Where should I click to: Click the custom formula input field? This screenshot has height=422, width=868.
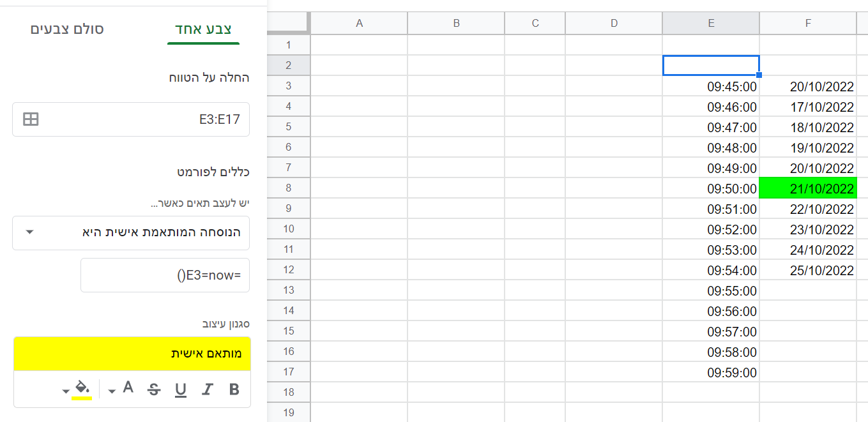pos(165,275)
